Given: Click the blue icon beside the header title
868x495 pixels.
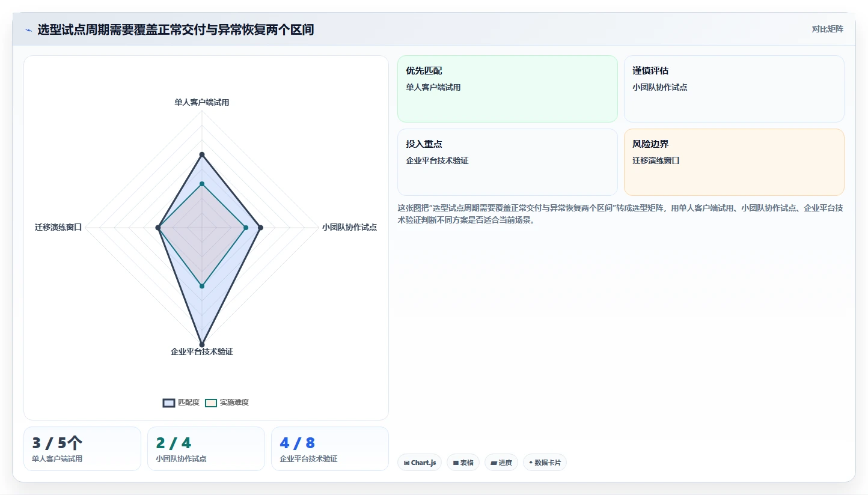Looking at the screenshot, I should 28,30.
